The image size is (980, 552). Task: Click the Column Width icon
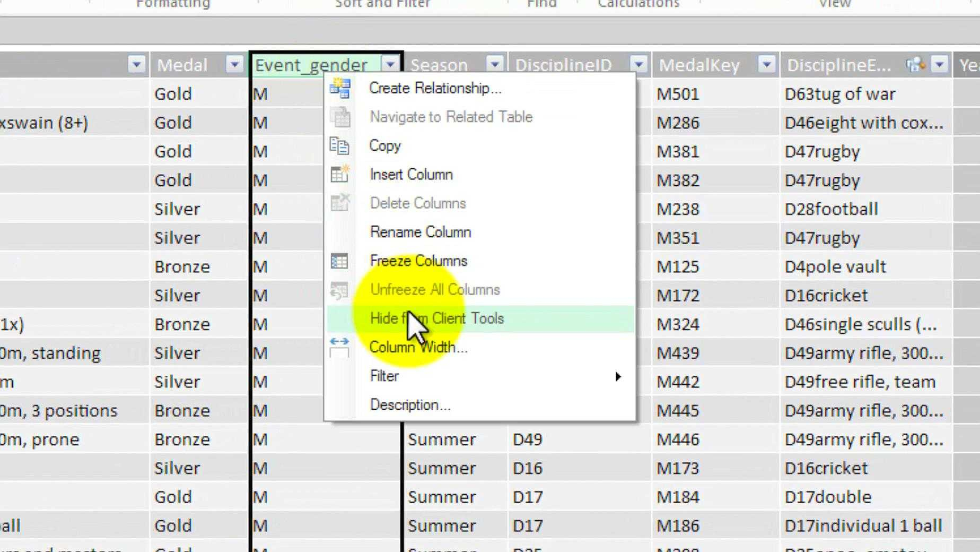click(339, 348)
